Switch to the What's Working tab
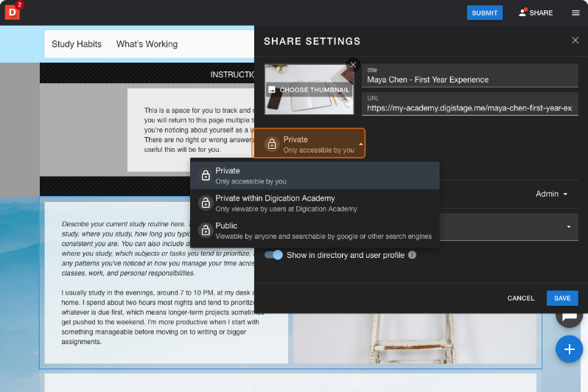 click(147, 44)
